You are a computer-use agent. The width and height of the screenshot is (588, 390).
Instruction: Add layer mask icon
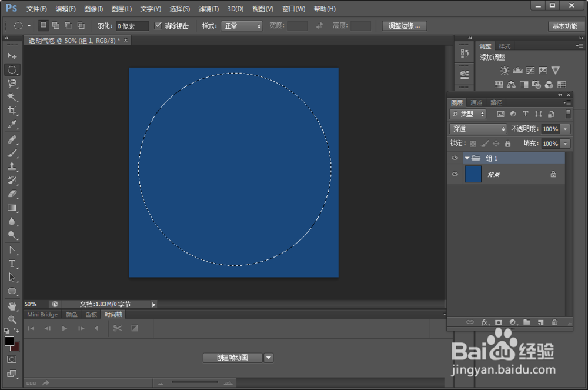[499, 322]
